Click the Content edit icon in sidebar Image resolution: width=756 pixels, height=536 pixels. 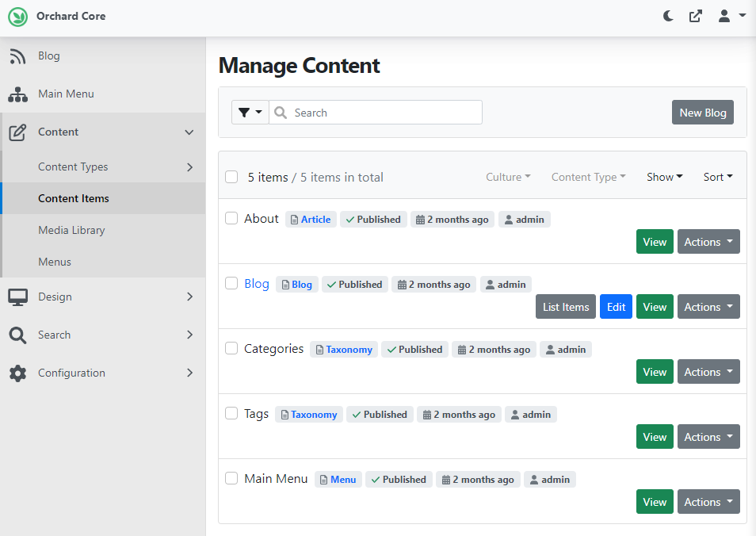[x=18, y=132]
